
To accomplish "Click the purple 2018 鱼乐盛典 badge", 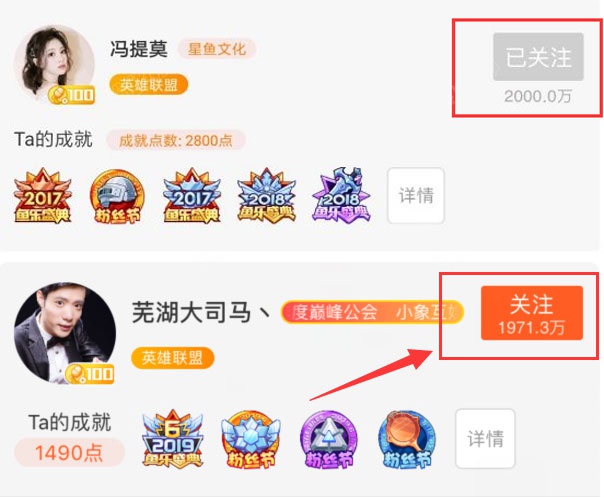I will (341, 195).
